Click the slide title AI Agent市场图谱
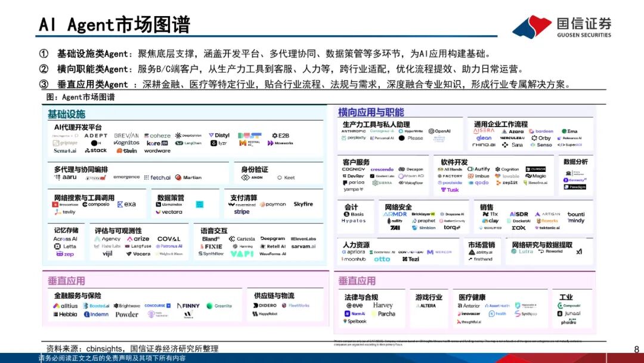The width and height of the screenshot is (644, 363). tap(114, 24)
